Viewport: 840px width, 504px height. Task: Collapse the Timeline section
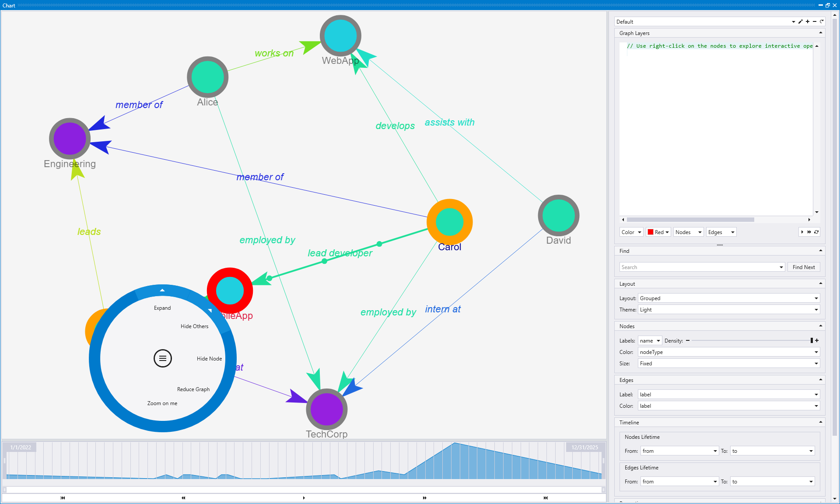coord(821,422)
